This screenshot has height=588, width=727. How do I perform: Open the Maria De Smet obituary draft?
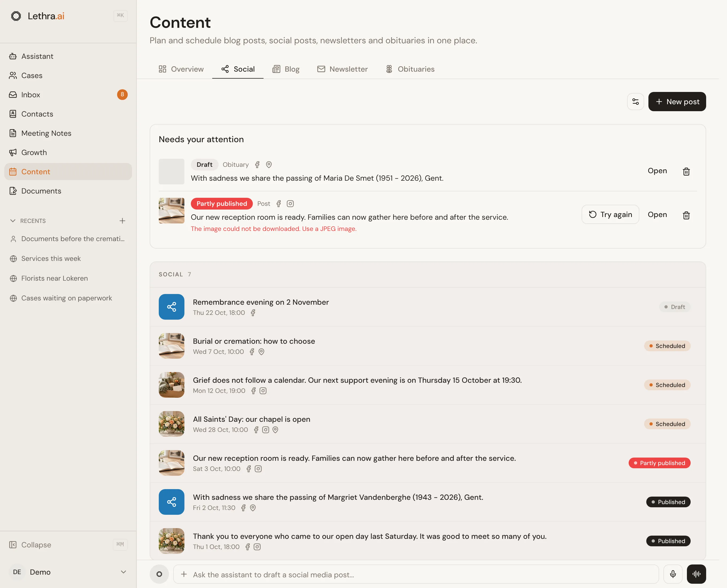click(x=657, y=171)
